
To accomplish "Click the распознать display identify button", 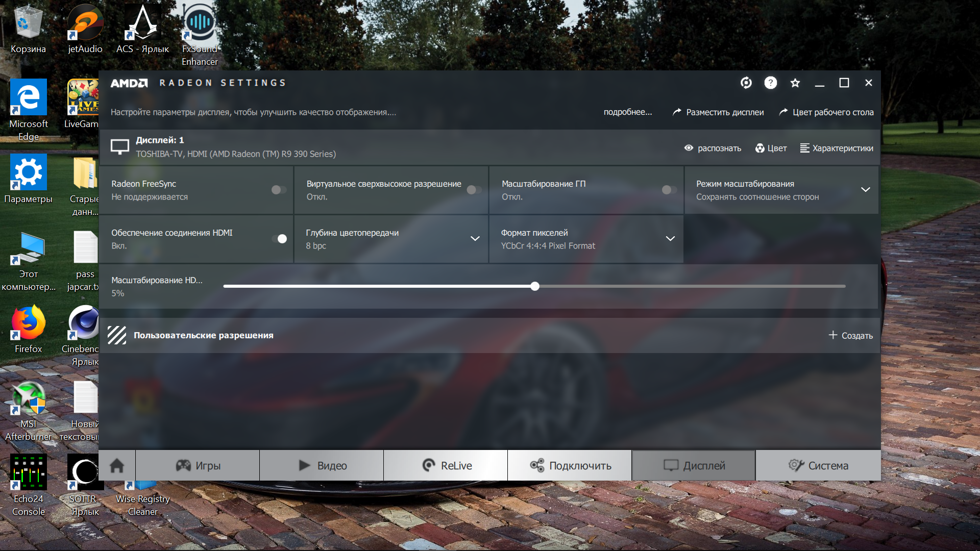I will point(713,148).
